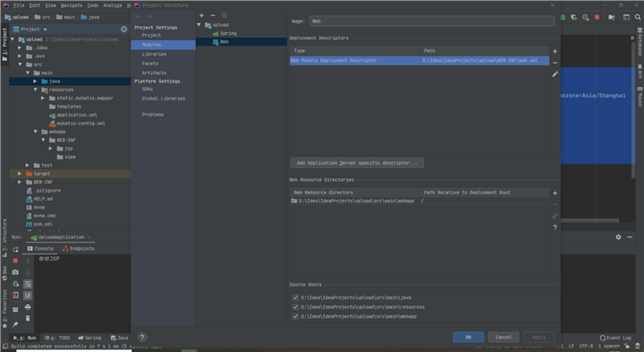Screen dimensions: 644x352
Task: Stop the app via top toolbar red square
Action: pyautogui.click(x=597, y=17)
